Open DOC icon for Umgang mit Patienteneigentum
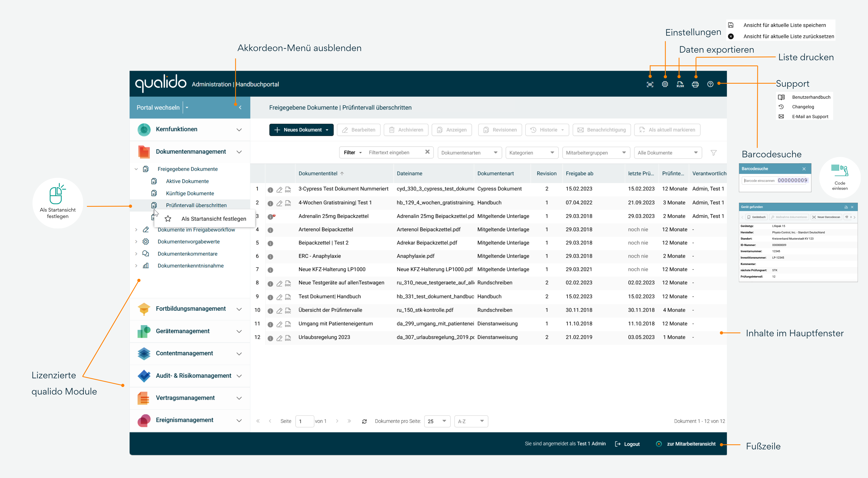Screen dimensions: 868x478 (288, 324)
